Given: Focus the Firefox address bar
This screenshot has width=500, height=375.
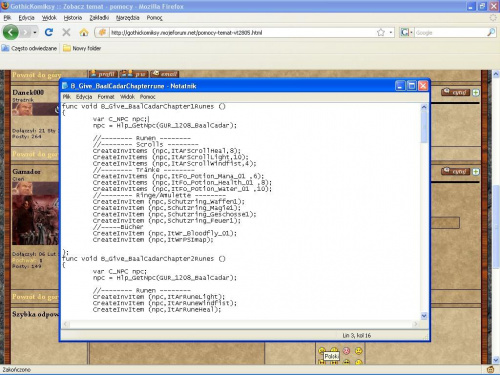Looking at the screenshot, I should click(x=243, y=32).
